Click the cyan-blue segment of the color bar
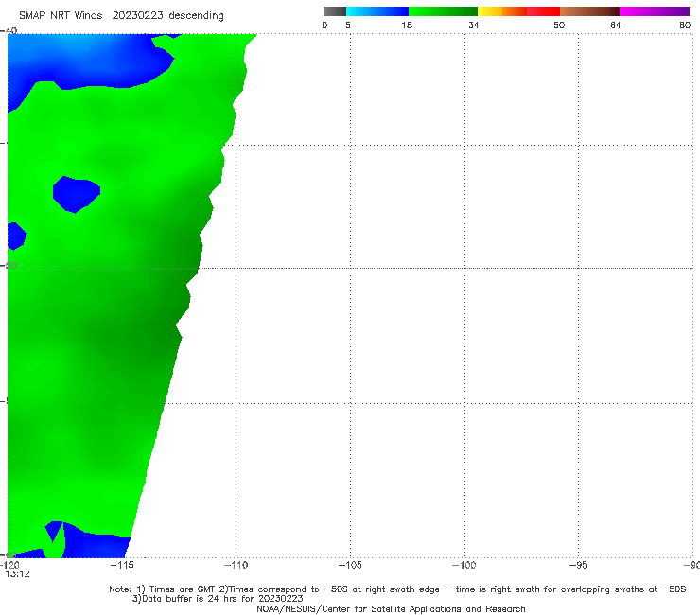The height and width of the screenshot is (615, 700). (x=377, y=11)
